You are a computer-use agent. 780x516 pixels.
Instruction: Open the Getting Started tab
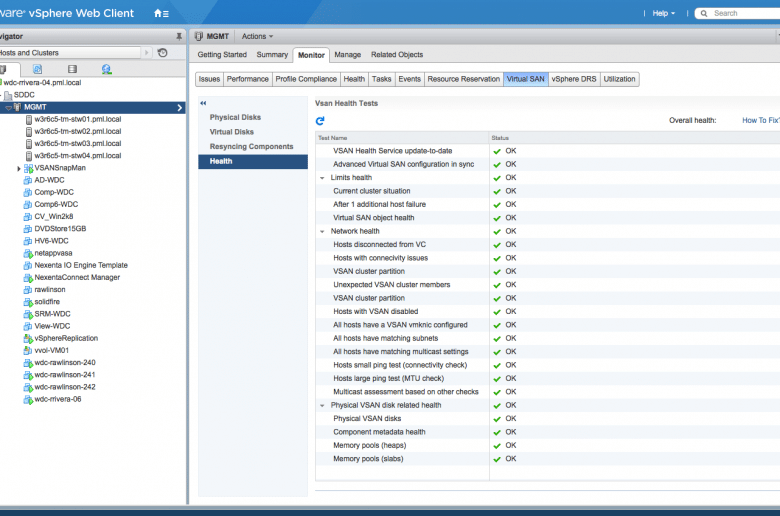point(222,55)
